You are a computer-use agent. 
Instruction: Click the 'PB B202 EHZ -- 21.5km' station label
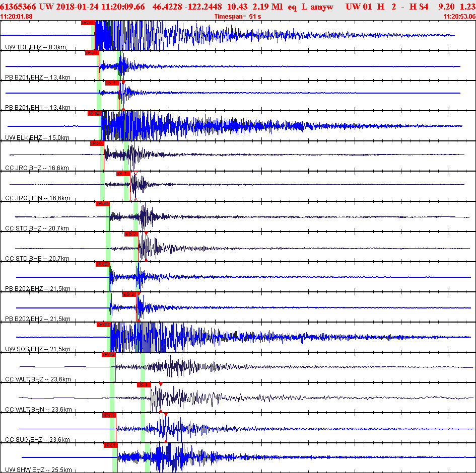pyautogui.click(x=38, y=288)
